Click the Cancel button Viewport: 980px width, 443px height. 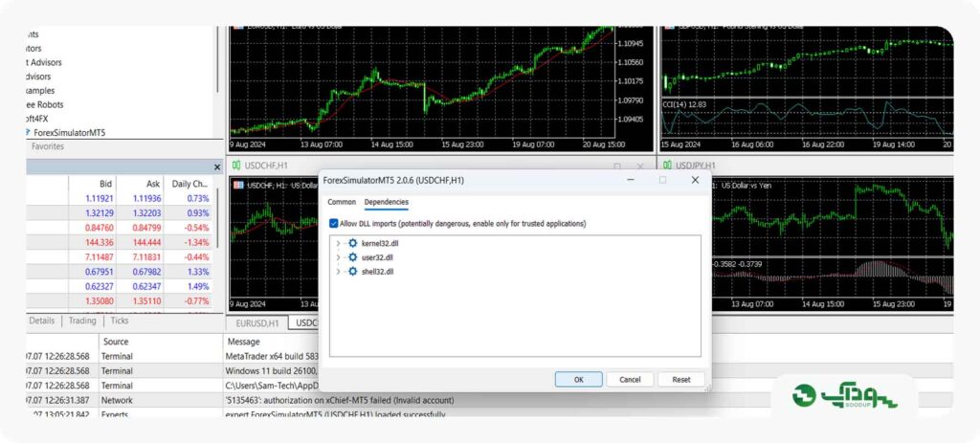click(630, 379)
